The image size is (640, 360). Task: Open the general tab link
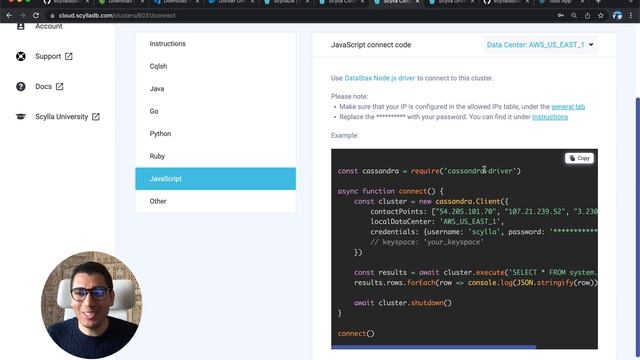(568, 107)
